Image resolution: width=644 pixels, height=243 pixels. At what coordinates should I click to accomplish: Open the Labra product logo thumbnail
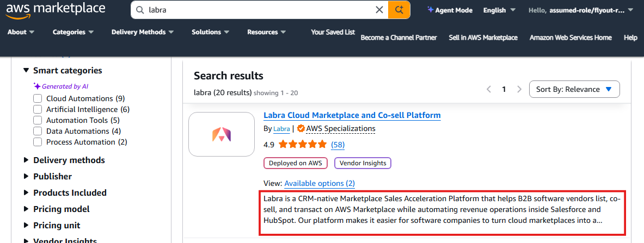pyautogui.click(x=222, y=134)
